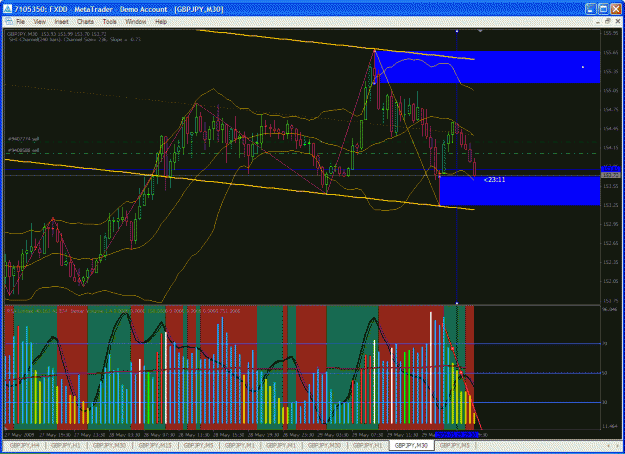This screenshot has width=625, height=454.
Task: Close the inner chart window in menu bar
Action: click(x=617, y=22)
